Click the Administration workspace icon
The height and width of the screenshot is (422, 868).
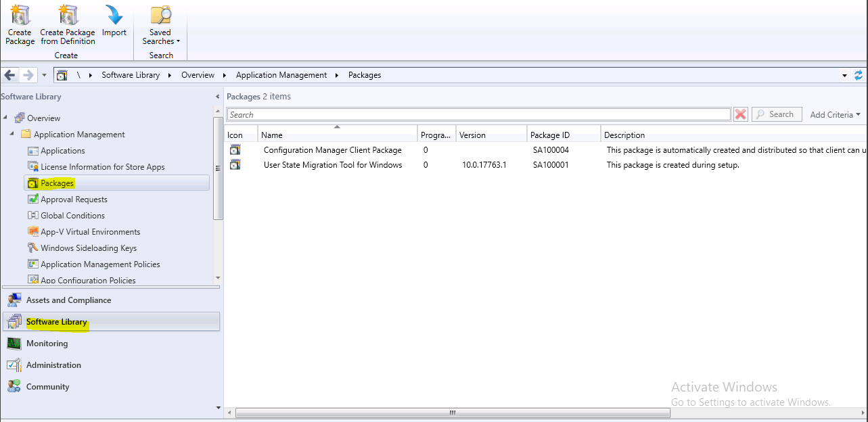[14, 365]
